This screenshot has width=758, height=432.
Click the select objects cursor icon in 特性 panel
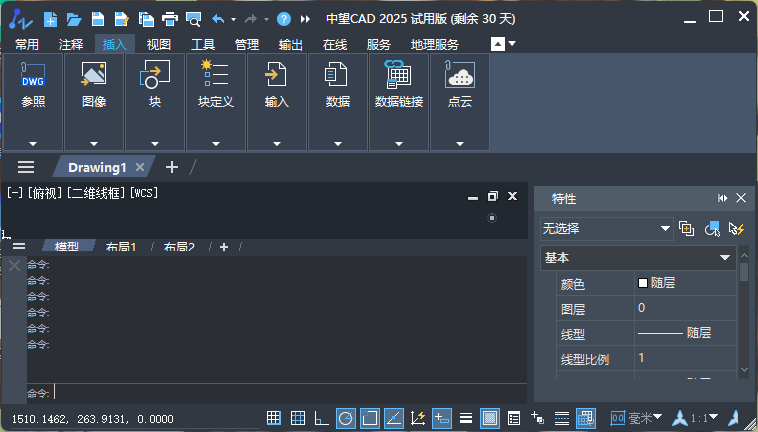click(x=712, y=229)
